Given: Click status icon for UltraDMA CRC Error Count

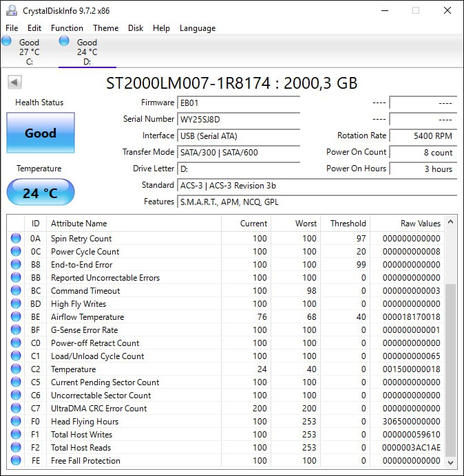Looking at the screenshot, I should pyautogui.click(x=16, y=409).
